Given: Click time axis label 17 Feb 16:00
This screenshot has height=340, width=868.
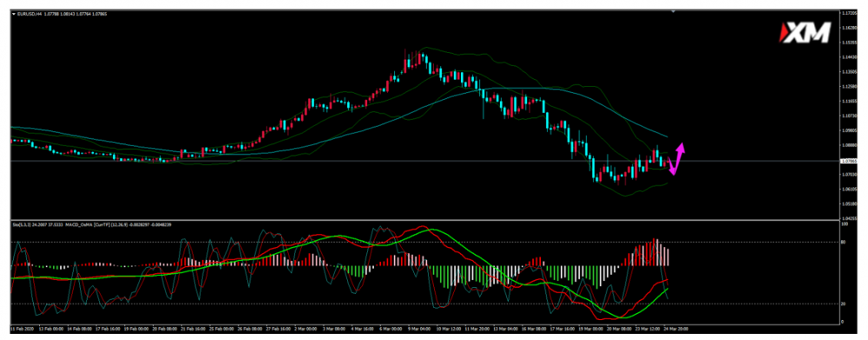Looking at the screenshot, I should pyautogui.click(x=108, y=329).
